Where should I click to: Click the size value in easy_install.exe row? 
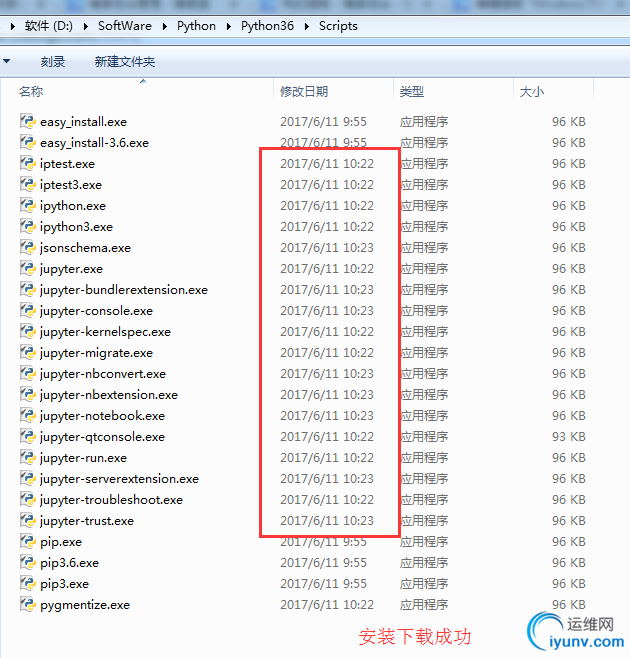click(x=569, y=121)
